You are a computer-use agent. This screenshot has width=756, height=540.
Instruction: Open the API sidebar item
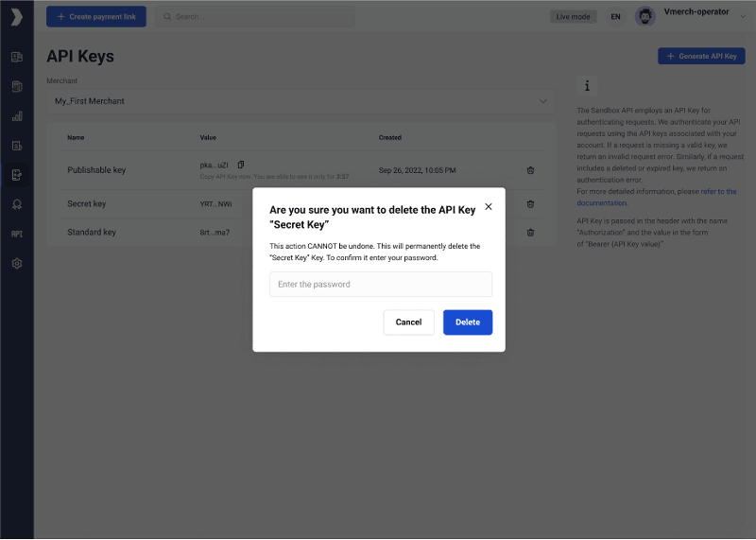tap(17, 234)
